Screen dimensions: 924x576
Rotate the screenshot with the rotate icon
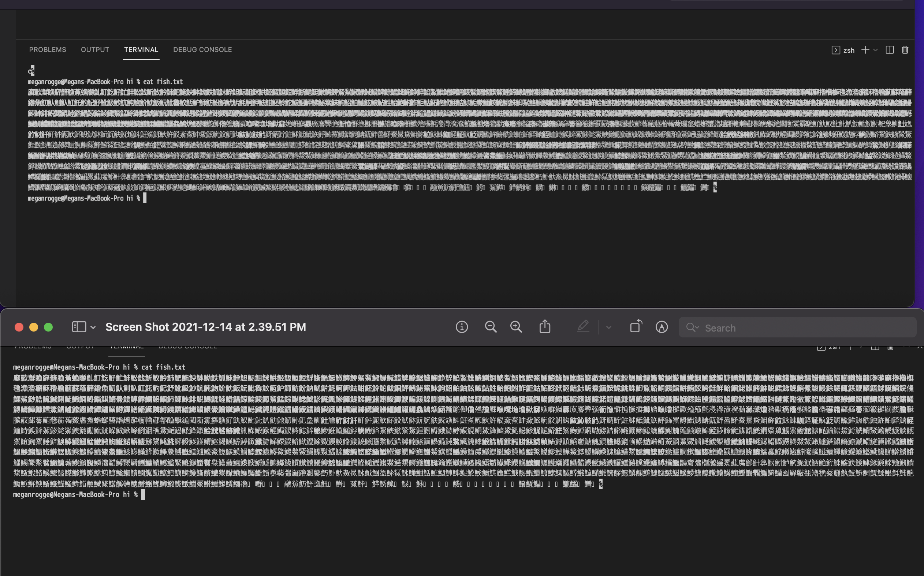coord(636,327)
